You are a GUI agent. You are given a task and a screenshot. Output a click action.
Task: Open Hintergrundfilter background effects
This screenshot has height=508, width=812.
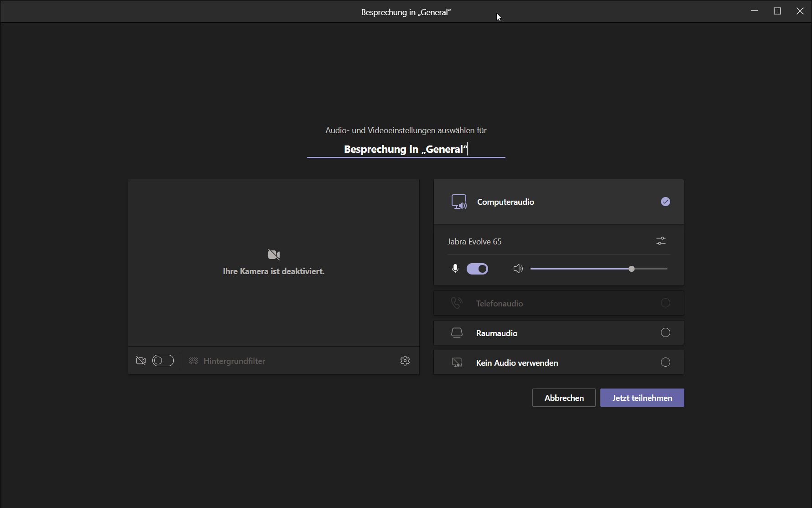(234, 361)
